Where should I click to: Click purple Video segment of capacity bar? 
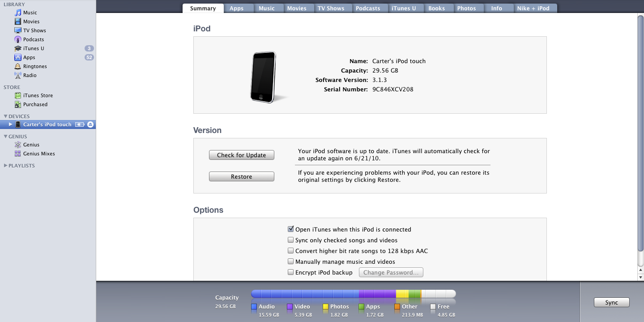tap(377, 294)
